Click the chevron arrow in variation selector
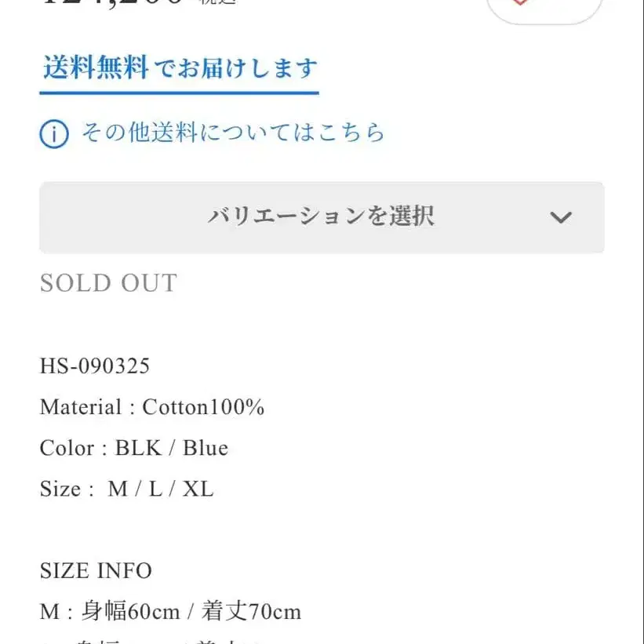 (x=561, y=217)
